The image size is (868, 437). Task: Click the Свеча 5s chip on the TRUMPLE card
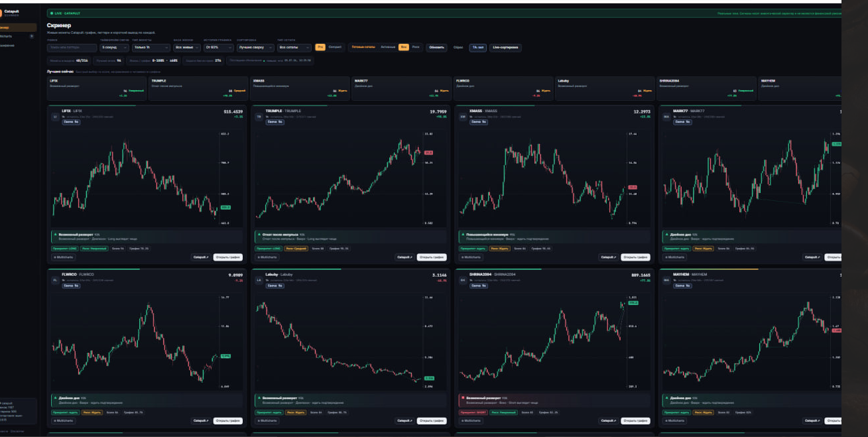275,122
